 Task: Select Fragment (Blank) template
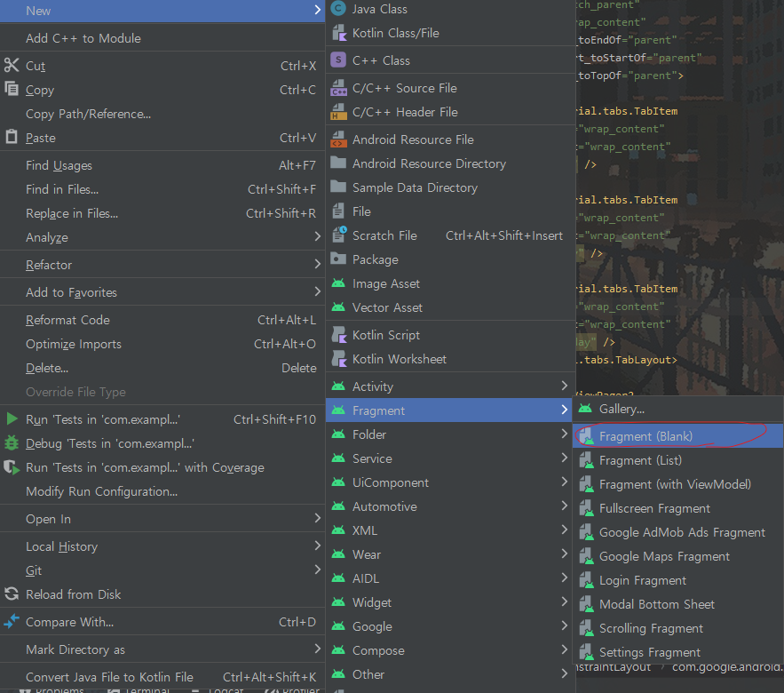(x=678, y=436)
